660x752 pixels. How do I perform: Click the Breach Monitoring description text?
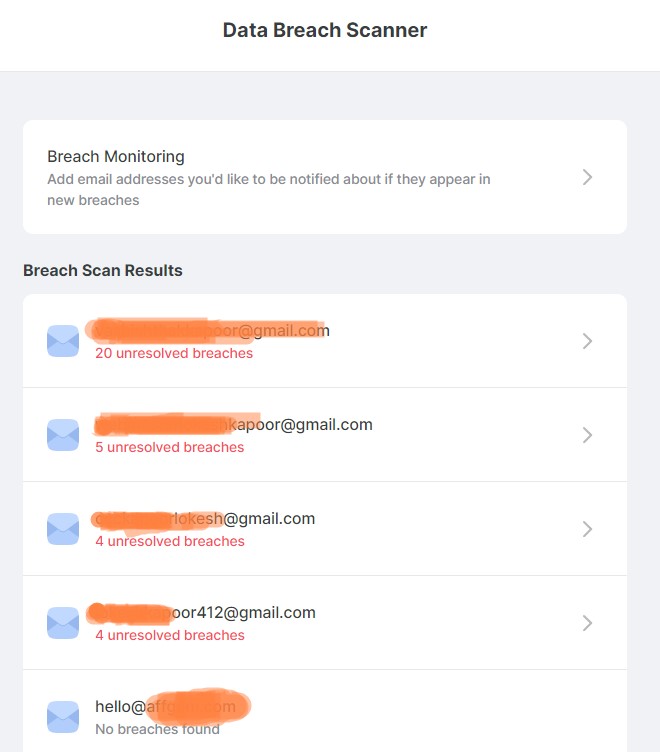pos(268,190)
